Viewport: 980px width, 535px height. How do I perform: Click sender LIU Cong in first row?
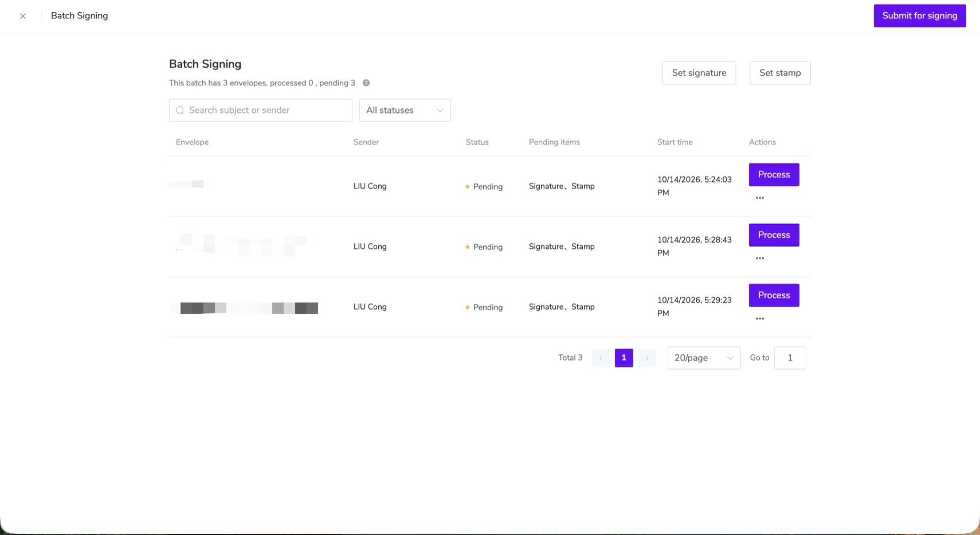pos(370,186)
